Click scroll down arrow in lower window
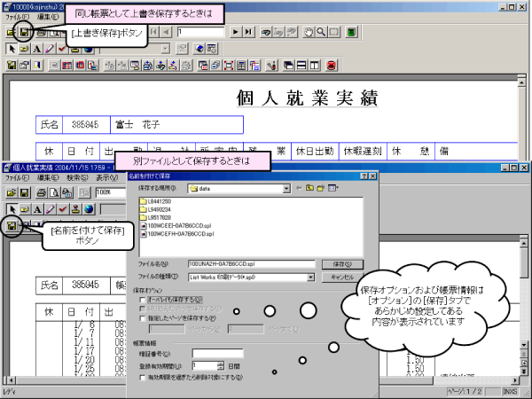This screenshot has width=532, height=399. click(x=523, y=345)
